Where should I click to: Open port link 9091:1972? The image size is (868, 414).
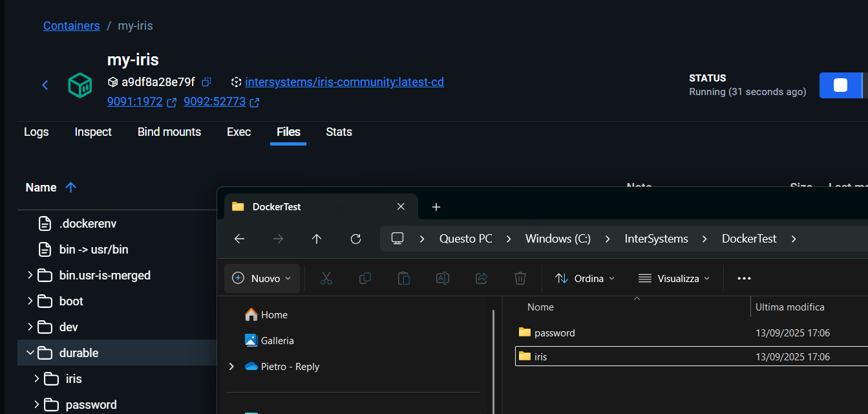(134, 102)
